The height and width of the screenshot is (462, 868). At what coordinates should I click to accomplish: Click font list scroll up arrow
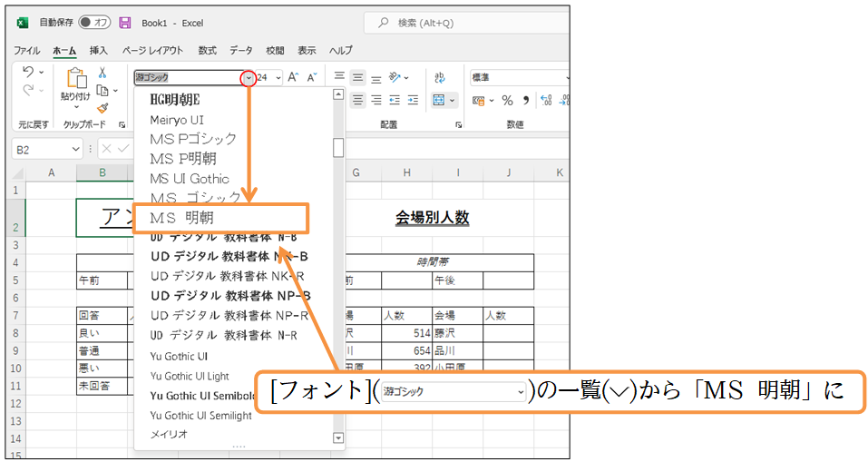coord(338,94)
